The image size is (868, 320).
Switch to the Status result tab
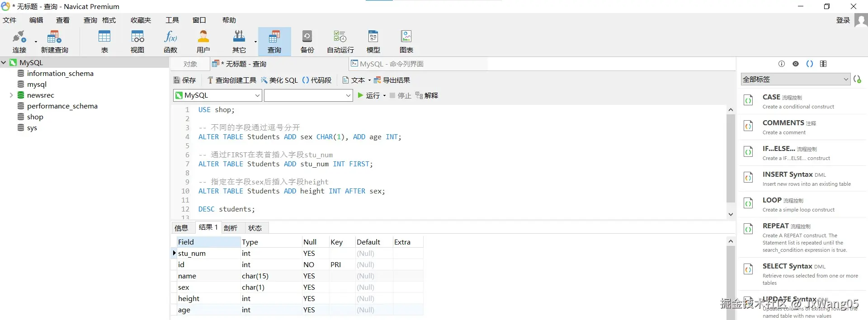click(x=255, y=228)
